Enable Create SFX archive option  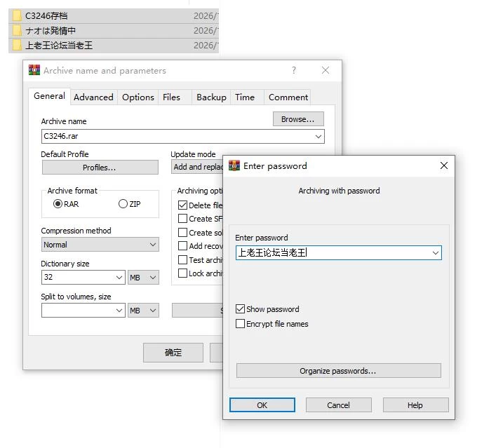pyautogui.click(x=182, y=219)
